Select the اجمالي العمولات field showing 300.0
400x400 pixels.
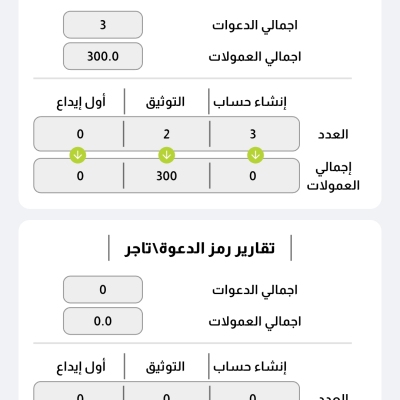click(103, 56)
